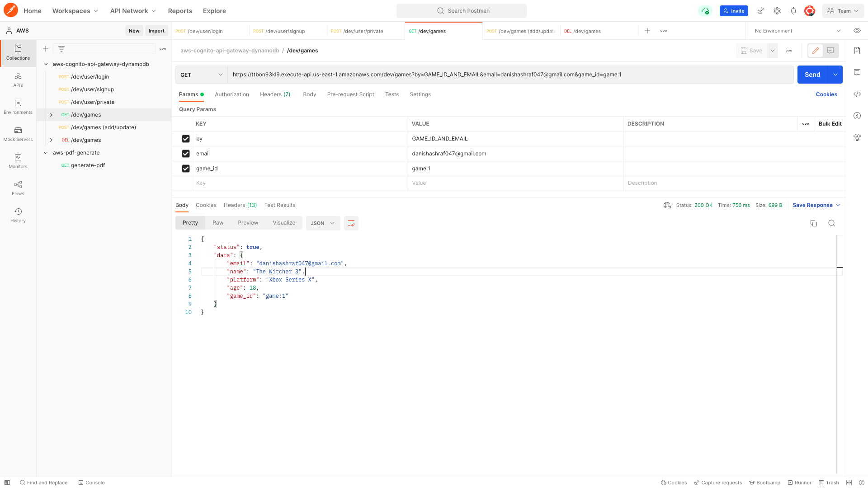The width and height of the screenshot is (868, 488).
Task: Open the Mock Servers sidebar panel
Action: click(x=18, y=134)
